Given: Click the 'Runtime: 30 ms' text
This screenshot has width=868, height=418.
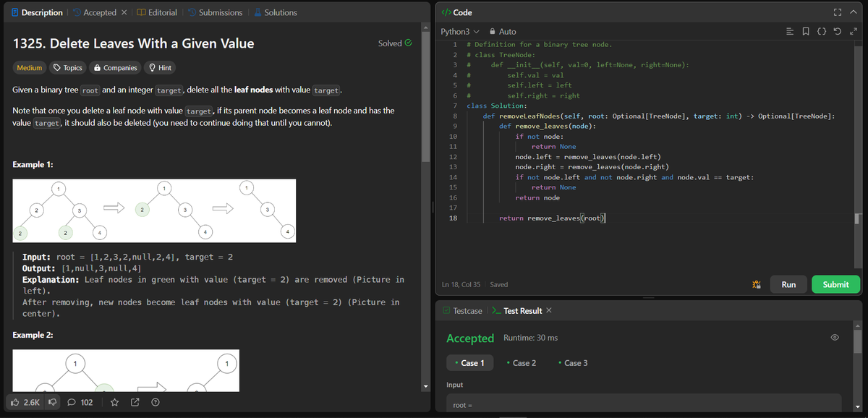Looking at the screenshot, I should tap(530, 338).
